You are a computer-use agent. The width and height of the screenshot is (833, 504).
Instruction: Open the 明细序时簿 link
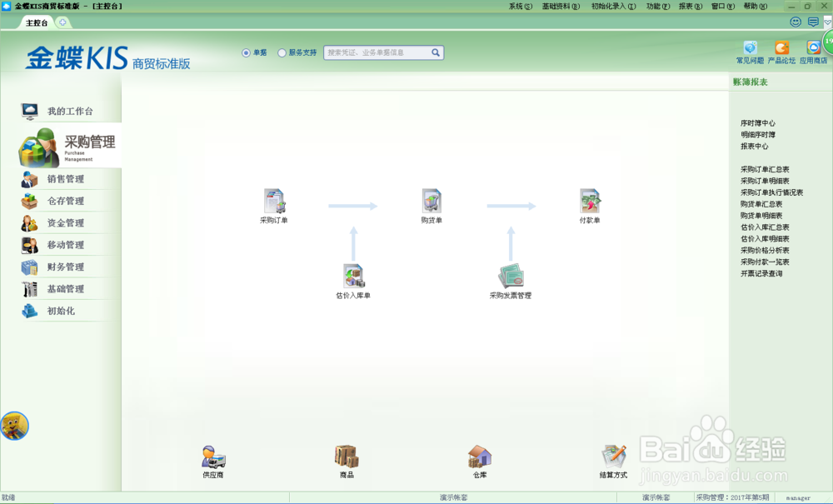pyautogui.click(x=757, y=135)
